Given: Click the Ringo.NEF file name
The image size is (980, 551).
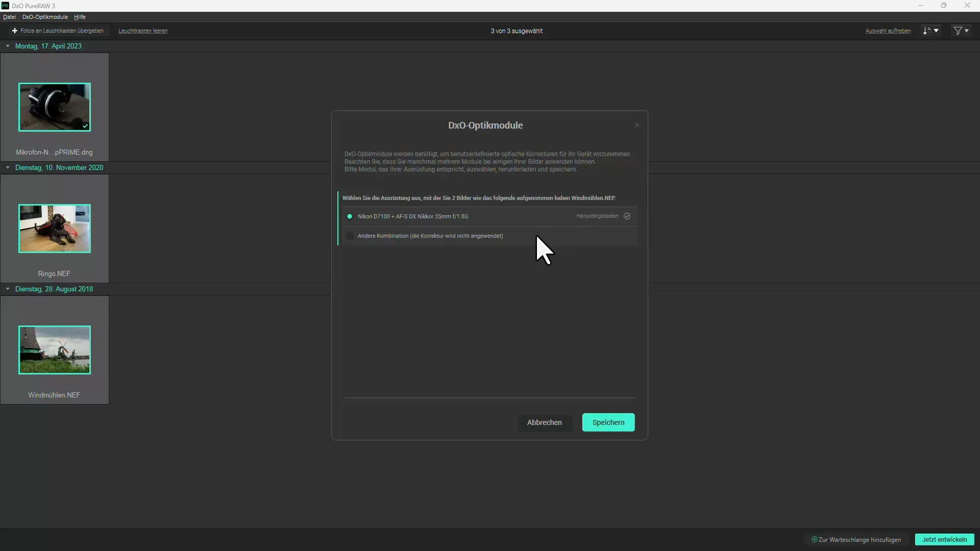Looking at the screenshot, I should coord(54,274).
